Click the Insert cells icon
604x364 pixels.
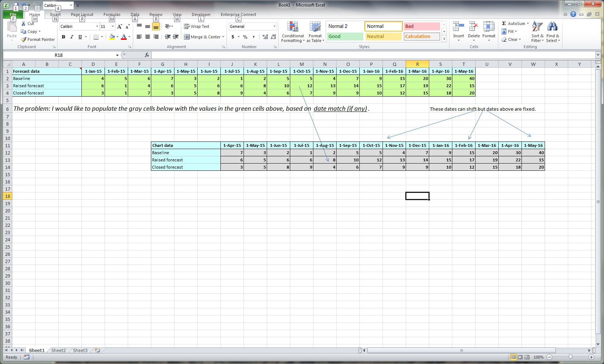click(459, 26)
